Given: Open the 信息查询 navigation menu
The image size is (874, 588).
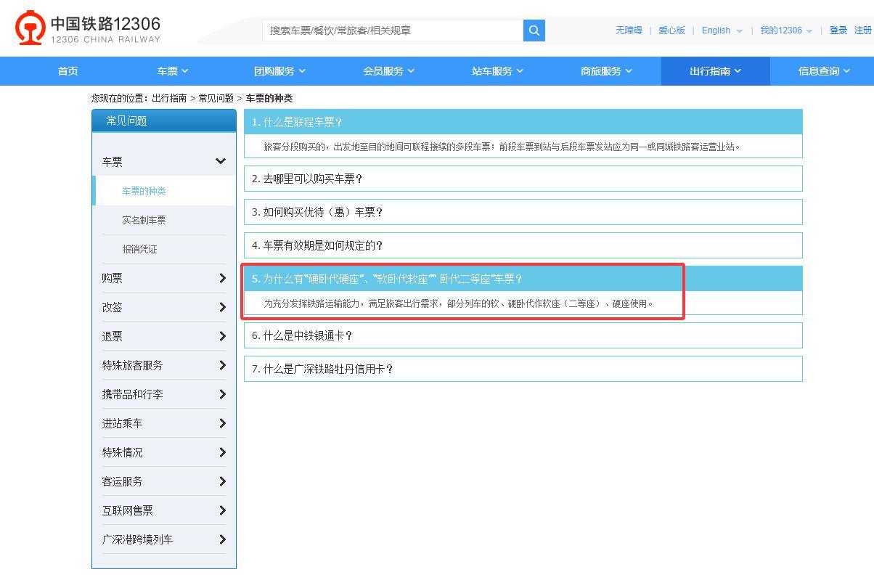Looking at the screenshot, I should pyautogui.click(x=824, y=71).
